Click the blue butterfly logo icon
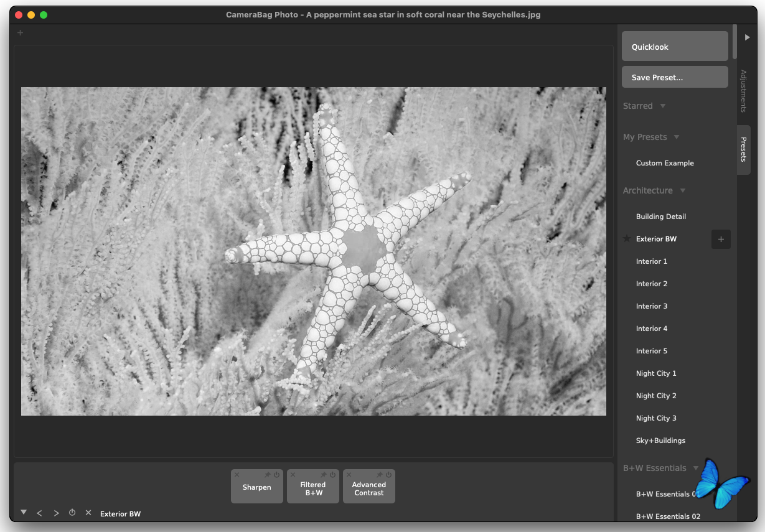Viewport: 765px width, 532px height. [722, 483]
